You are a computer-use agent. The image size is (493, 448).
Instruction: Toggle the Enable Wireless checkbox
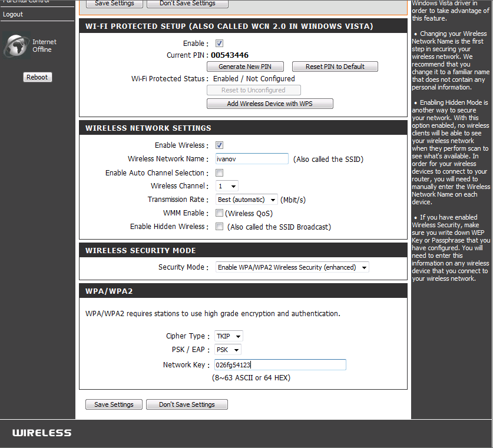tap(219, 145)
